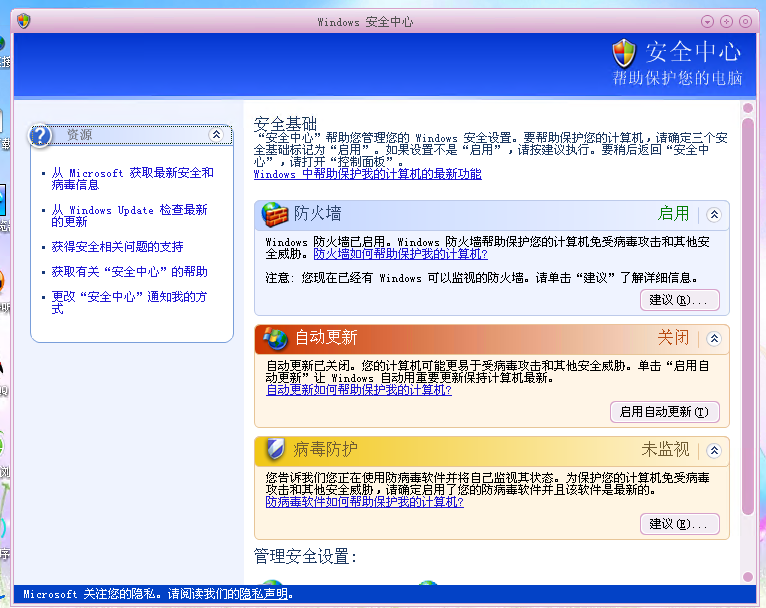Open link 获取有关“安全中心”的帮助
This screenshot has width=766, height=608.
[129, 272]
